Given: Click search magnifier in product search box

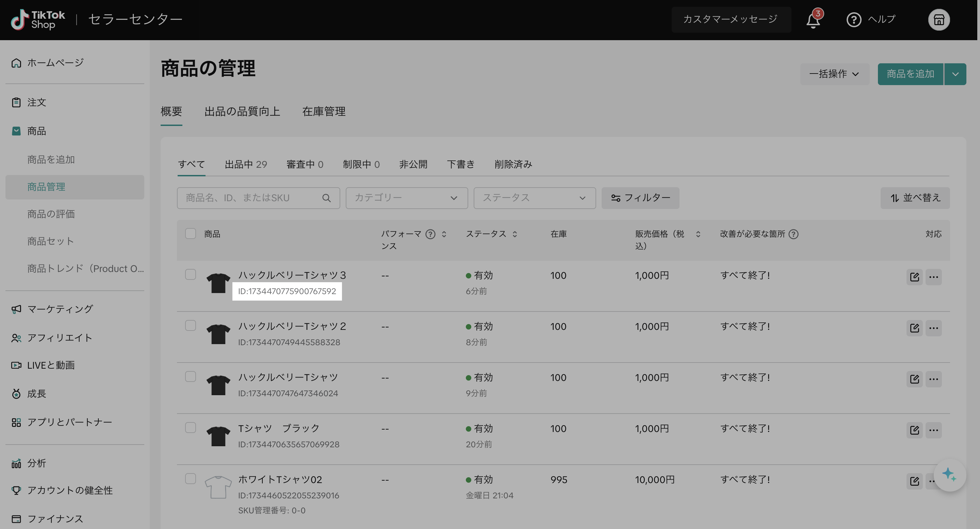Looking at the screenshot, I should (x=326, y=198).
